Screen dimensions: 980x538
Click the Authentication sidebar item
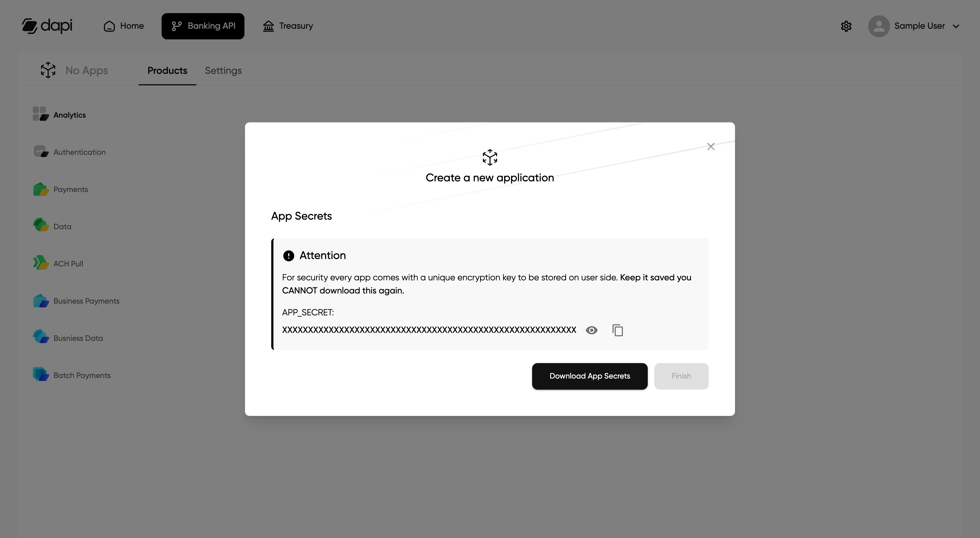pos(80,152)
